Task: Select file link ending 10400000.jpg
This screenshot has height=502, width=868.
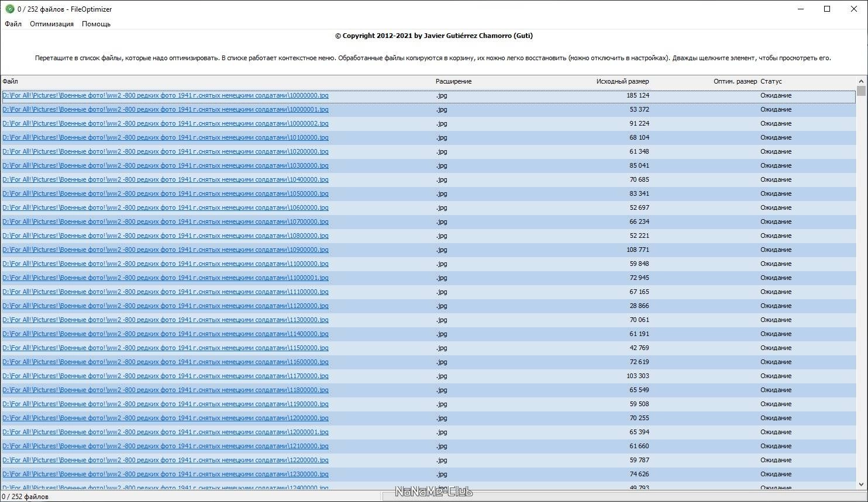Action: (x=166, y=179)
